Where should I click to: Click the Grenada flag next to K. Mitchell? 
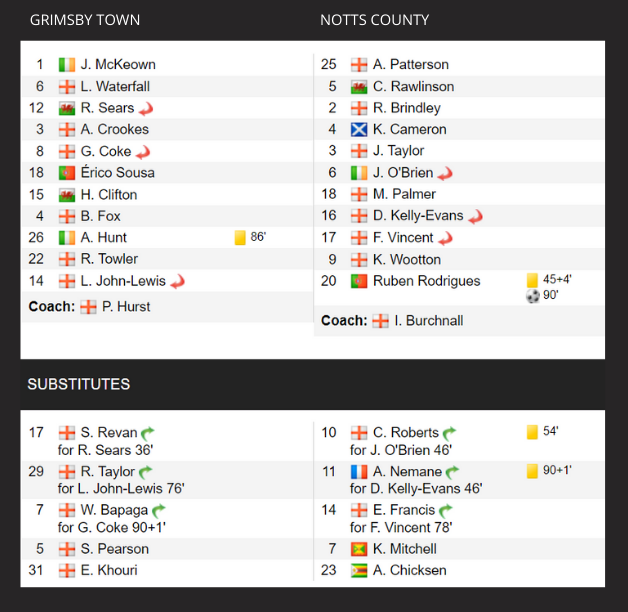(x=359, y=549)
